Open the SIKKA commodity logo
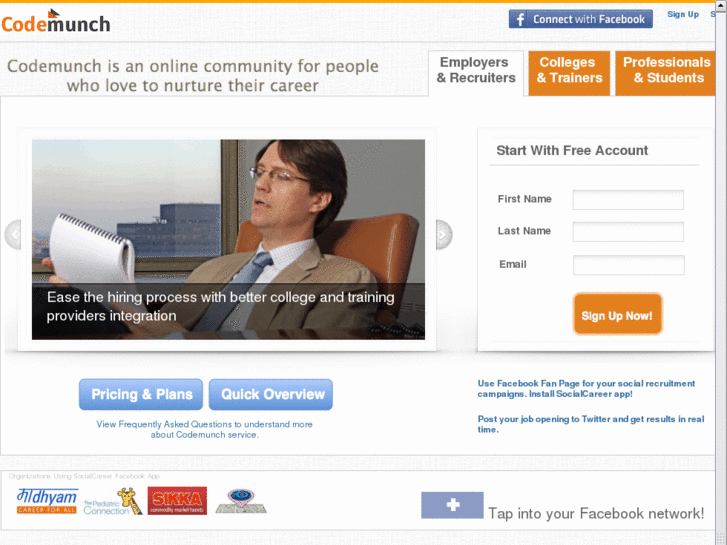Viewport: 727px width, 545px height. click(x=177, y=500)
